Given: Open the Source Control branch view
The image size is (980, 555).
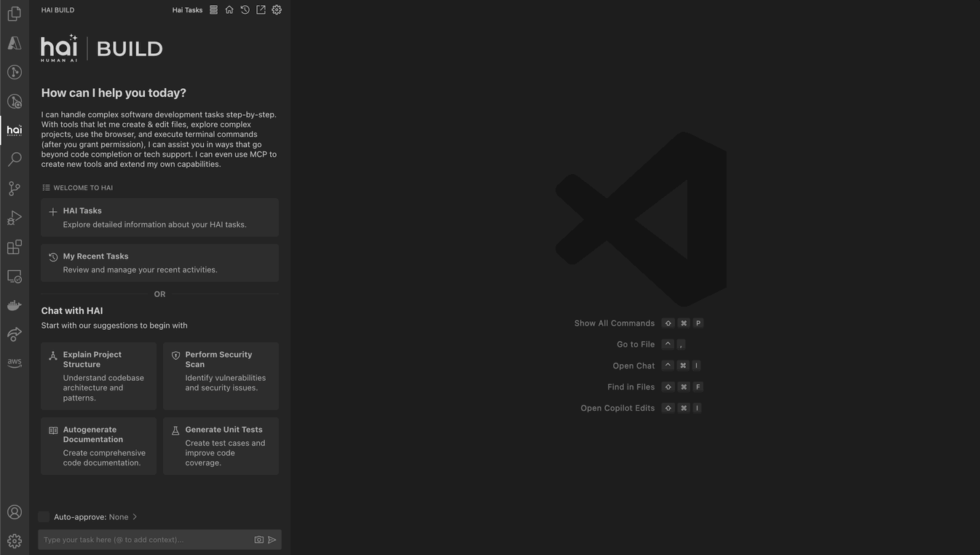Looking at the screenshot, I should click(15, 189).
